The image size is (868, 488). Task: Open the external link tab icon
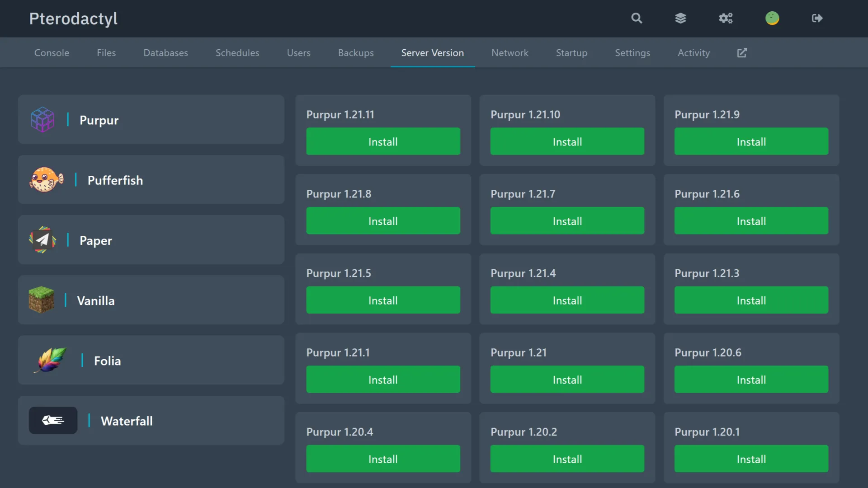(742, 53)
